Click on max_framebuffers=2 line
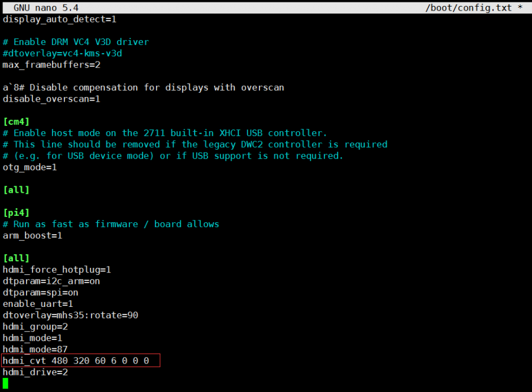Image resolution: width=532 pixels, height=392 pixels. pyautogui.click(x=51, y=64)
